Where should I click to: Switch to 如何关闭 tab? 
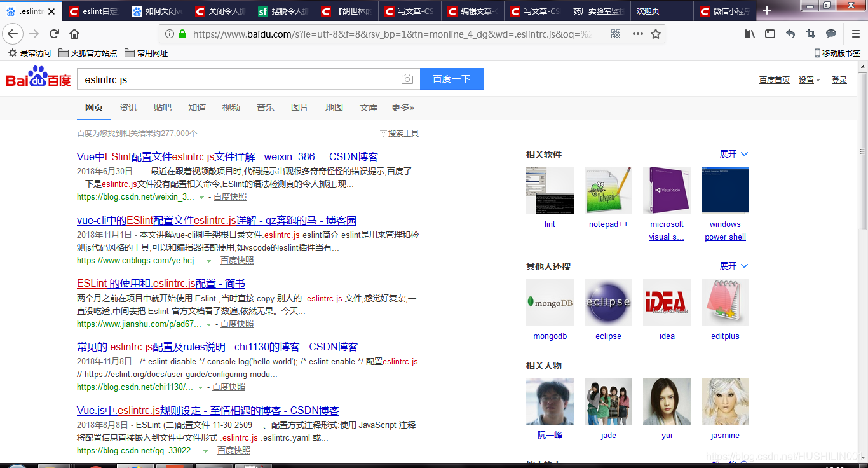click(x=157, y=11)
